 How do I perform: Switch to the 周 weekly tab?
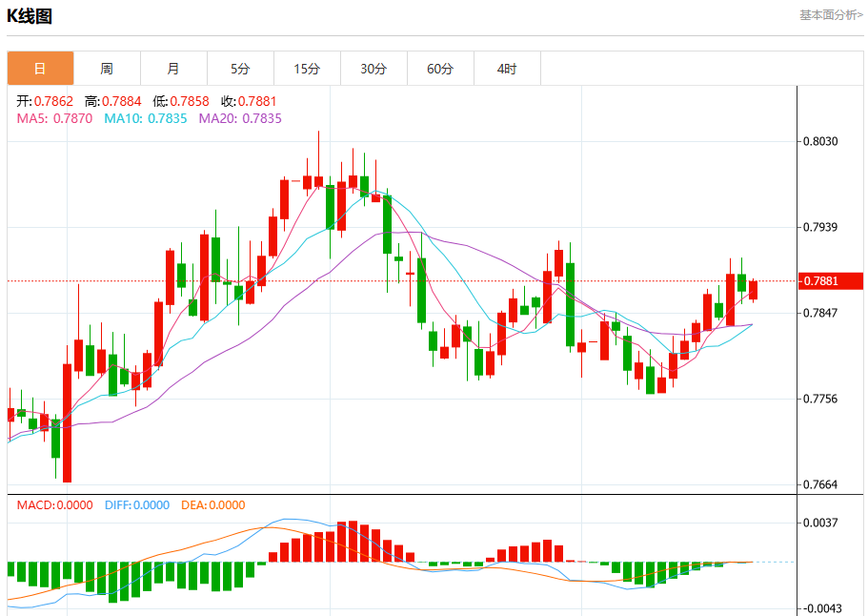pyautogui.click(x=107, y=69)
